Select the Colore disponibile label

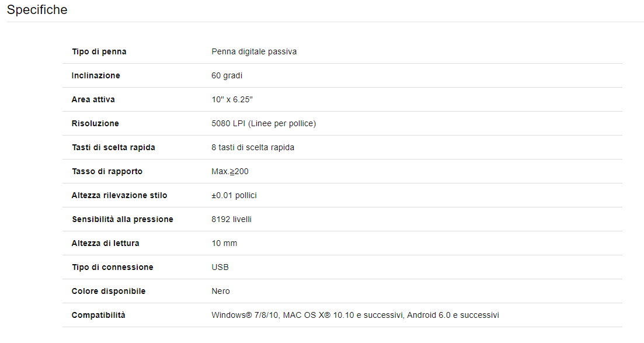tap(109, 291)
